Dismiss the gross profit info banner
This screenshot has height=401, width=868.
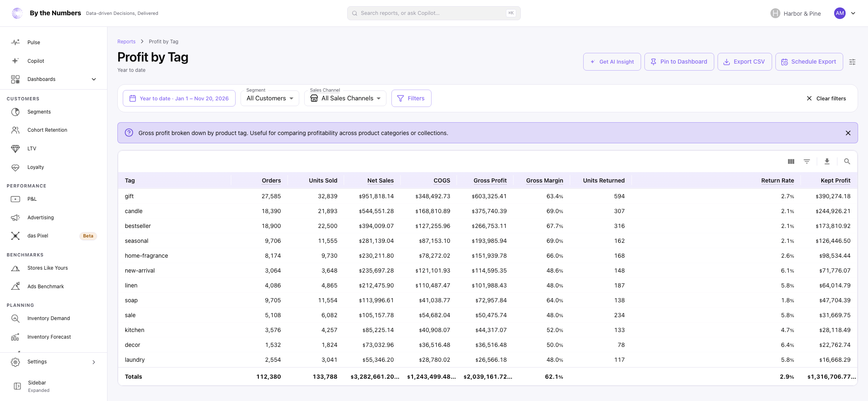click(x=848, y=133)
